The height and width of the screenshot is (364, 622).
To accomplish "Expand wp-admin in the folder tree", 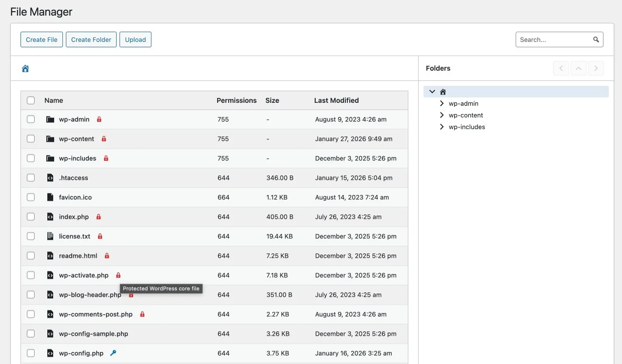I will (442, 103).
